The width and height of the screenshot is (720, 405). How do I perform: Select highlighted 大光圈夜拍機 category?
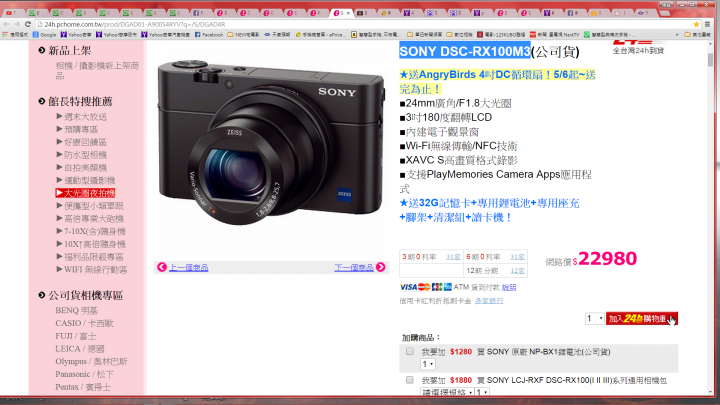click(x=85, y=193)
